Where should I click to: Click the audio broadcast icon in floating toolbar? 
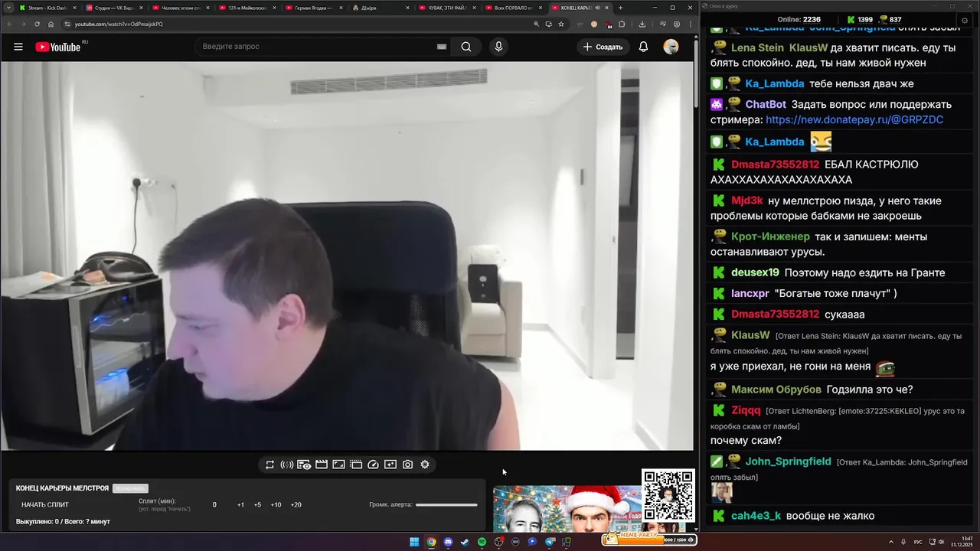coord(286,465)
